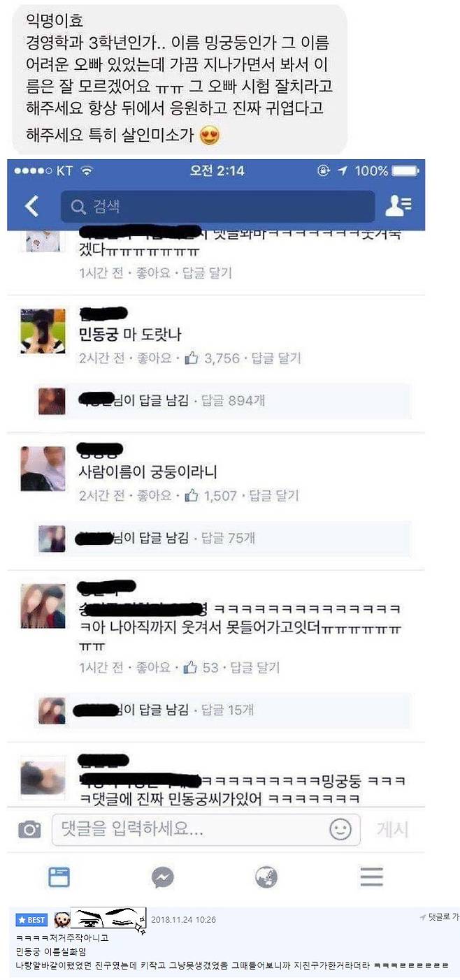
Task: Click the 검색 search field
Action: (217, 206)
